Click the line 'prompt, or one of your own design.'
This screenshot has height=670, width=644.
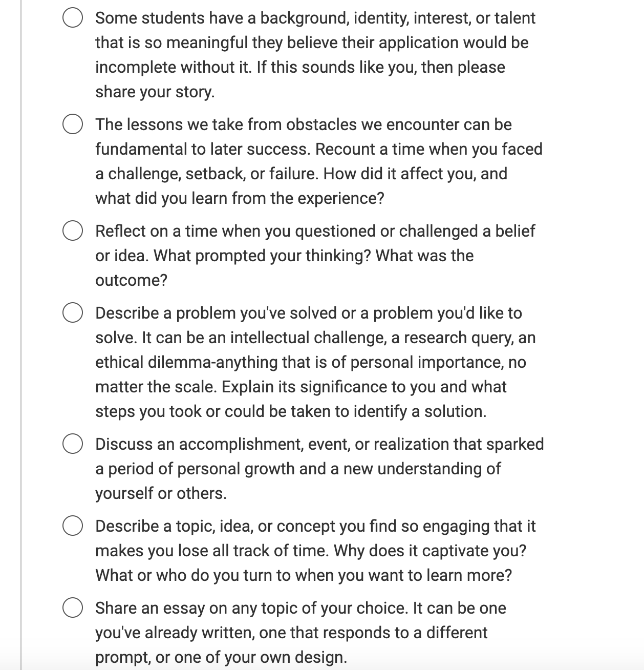[x=221, y=657]
